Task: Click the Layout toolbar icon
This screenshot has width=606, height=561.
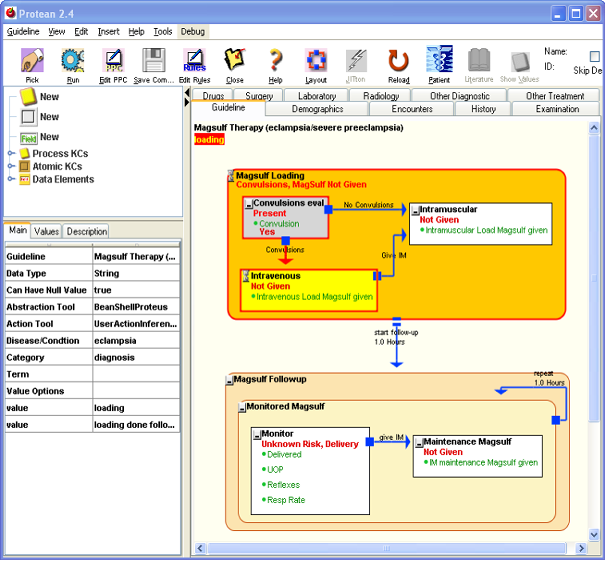Action: click(x=316, y=62)
